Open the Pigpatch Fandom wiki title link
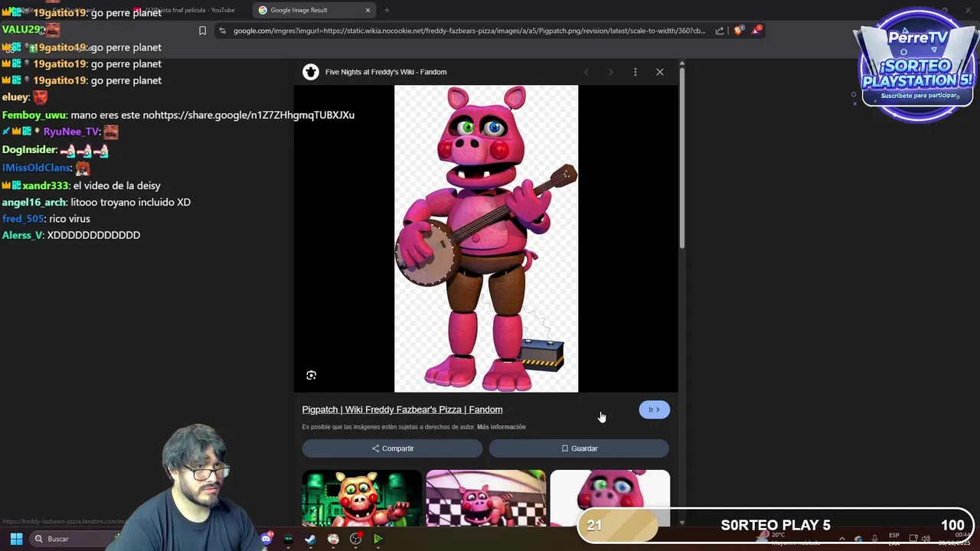The width and height of the screenshot is (980, 551). point(402,409)
